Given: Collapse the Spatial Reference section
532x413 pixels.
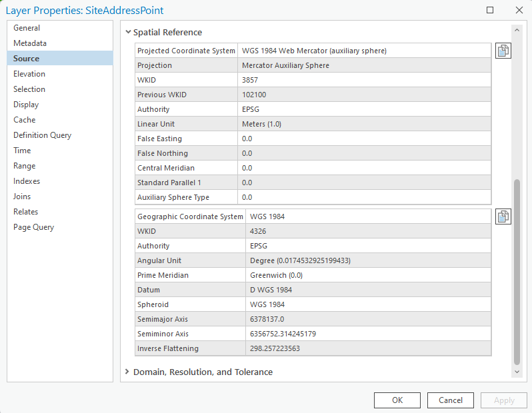Looking at the screenshot, I should click(128, 32).
